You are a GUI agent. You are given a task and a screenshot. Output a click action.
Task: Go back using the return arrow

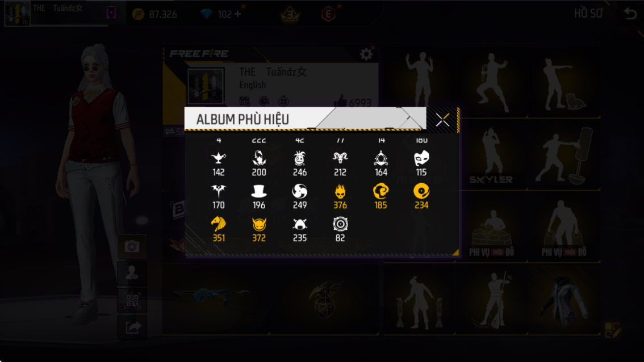630,14
